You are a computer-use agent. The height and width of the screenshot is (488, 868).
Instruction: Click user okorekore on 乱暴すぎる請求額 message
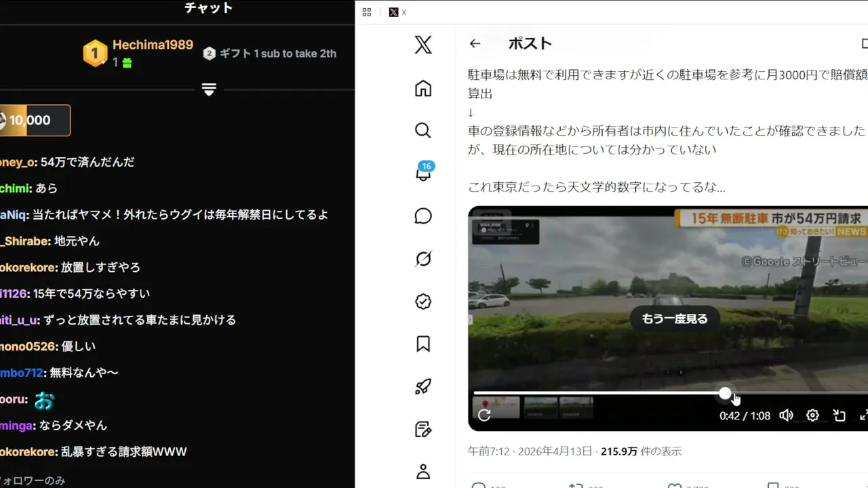tap(28, 452)
